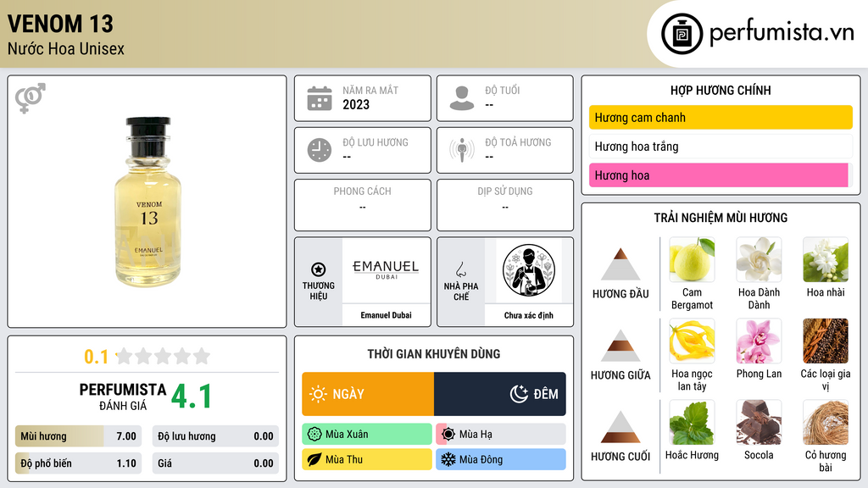This screenshot has width=868, height=488.
Task: Click the snowflake icon beside Mùa Đông
Action: click(448, 460)
